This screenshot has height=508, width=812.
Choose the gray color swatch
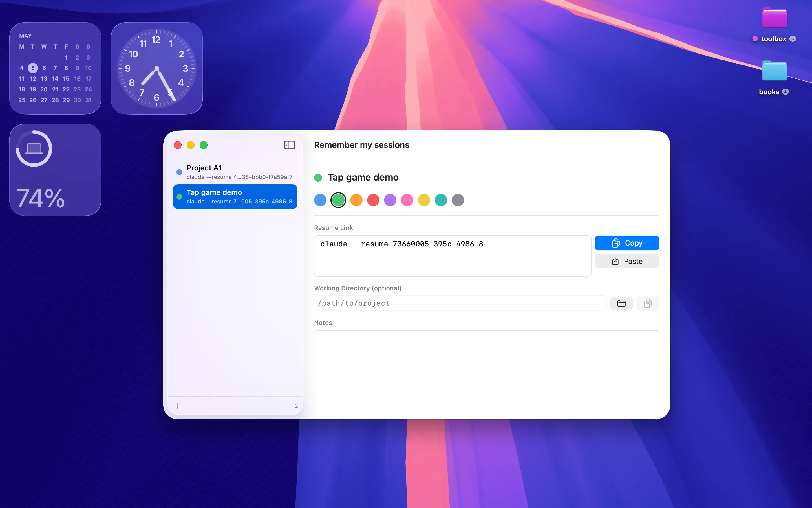point(458,200)
